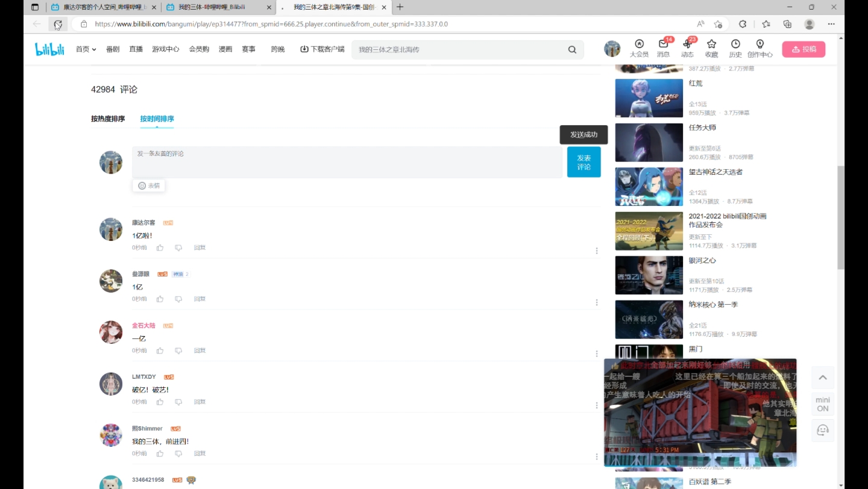Toggle the mini ON player switch
This screenshot has height=489, width=868.
(823, 404)
